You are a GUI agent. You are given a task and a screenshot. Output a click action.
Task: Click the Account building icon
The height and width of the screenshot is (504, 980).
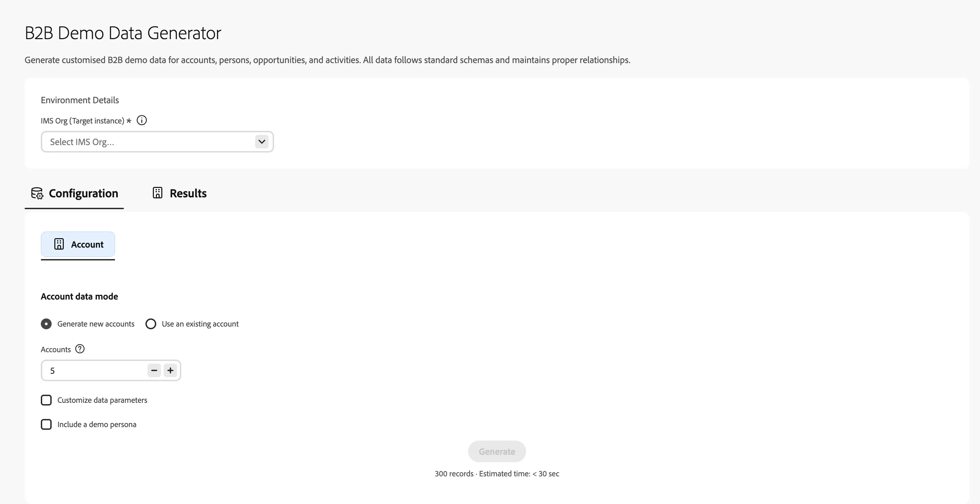[x=59, y=244]
